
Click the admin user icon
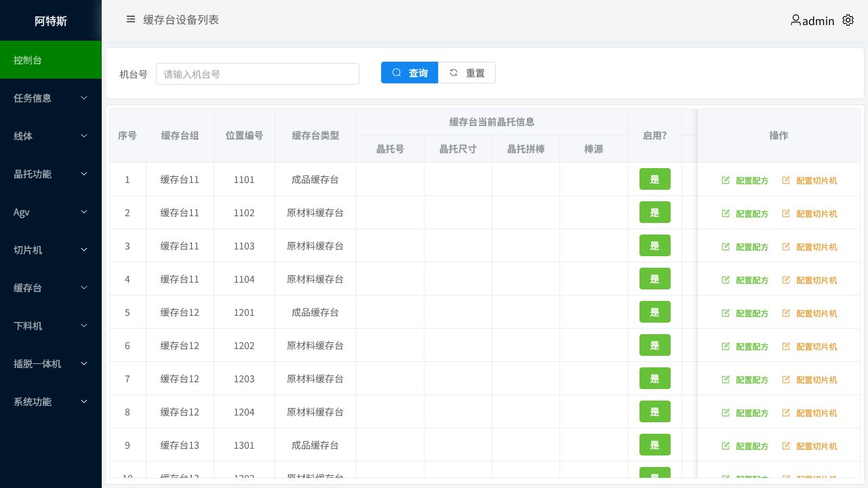point(795,20)
